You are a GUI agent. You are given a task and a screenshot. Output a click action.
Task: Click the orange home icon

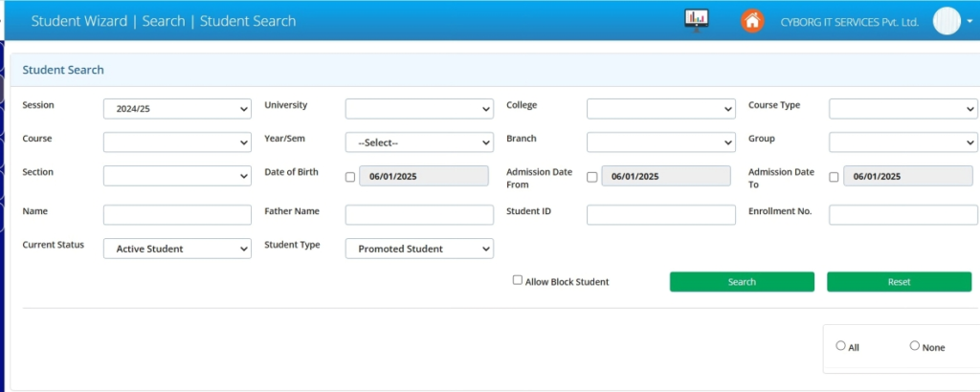pyautogui.click(x=752, y=20)
